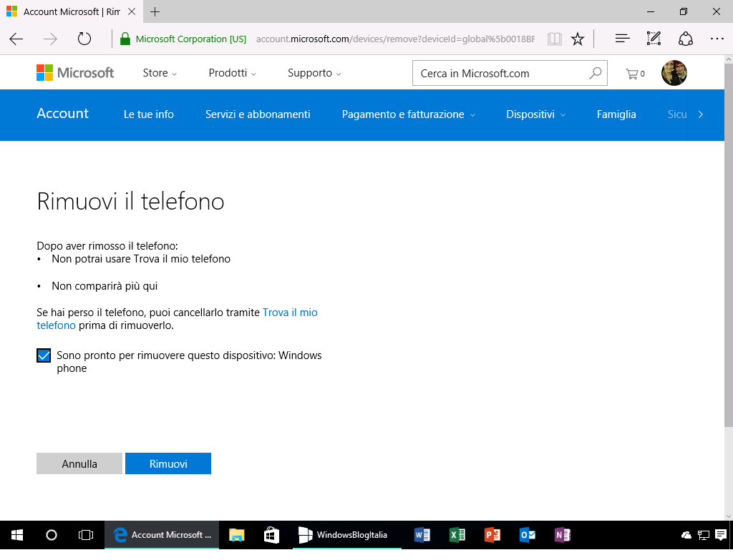
Task: Open a new tab with plus icon
Action: point(155,11)
